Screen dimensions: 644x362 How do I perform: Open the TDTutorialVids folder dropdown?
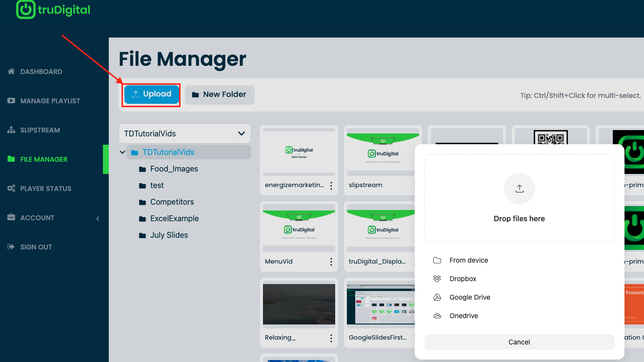[x=185, y=133]
